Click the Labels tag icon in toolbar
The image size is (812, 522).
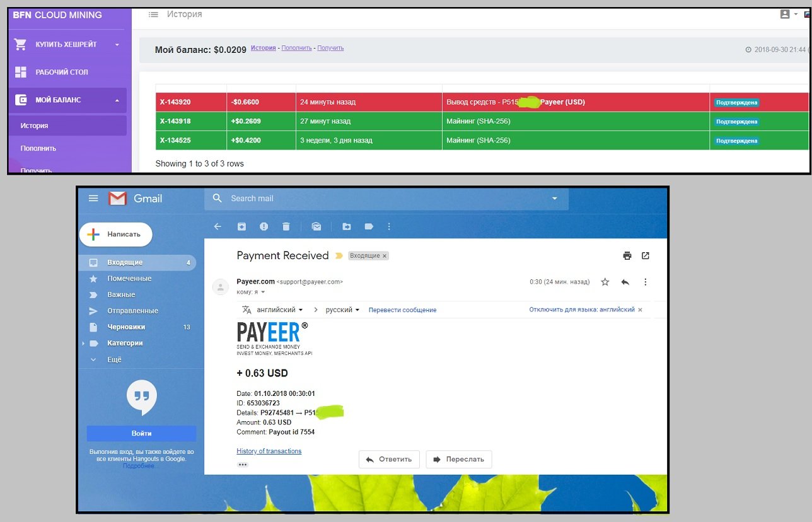tap(369, 226)
